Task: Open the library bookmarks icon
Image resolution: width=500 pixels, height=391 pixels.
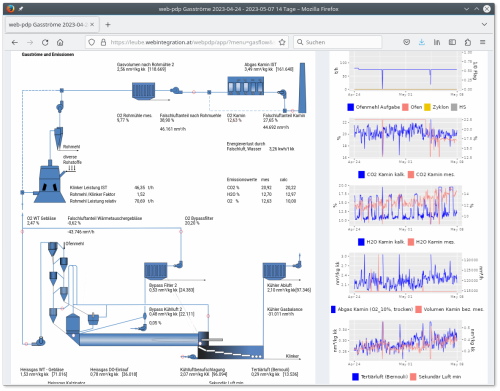Action: pyautogui.click(x=437, y=42)
